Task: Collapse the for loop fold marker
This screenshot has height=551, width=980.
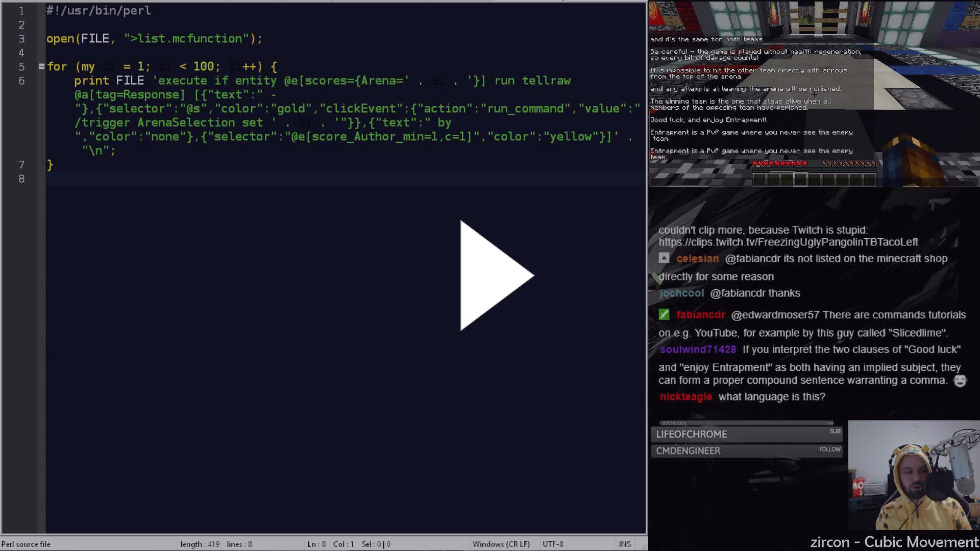Action: tap(41, 66)
